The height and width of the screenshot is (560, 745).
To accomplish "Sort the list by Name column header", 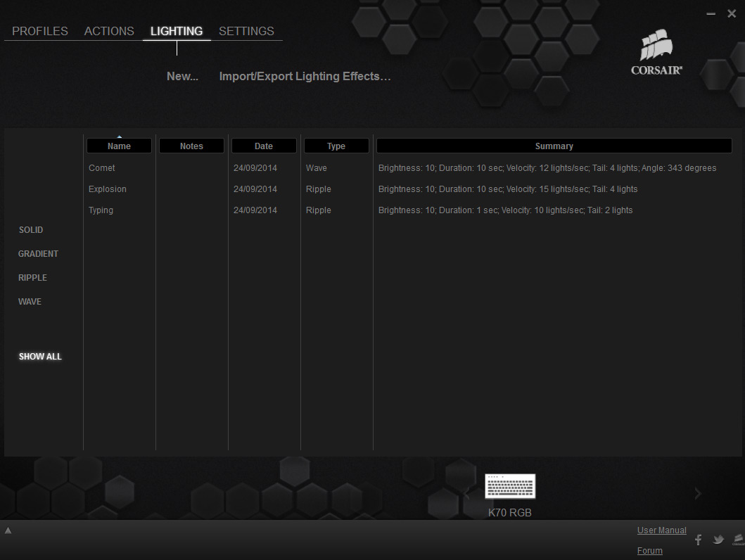I will [x=119, y=146].
